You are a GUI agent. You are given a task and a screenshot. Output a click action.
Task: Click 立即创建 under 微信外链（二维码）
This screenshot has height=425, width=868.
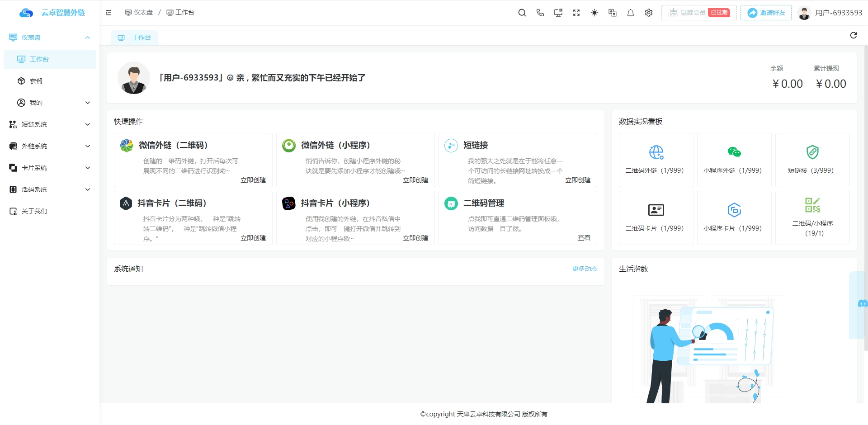[x=253, y=180]
